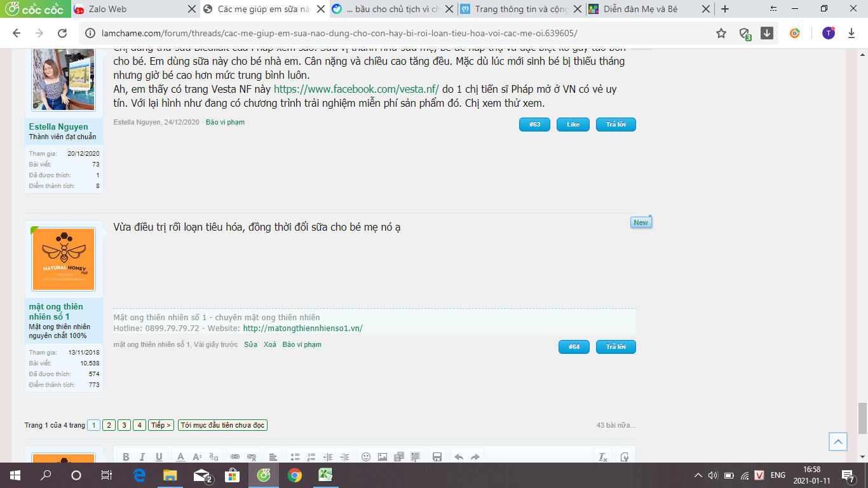Click the insert link icon in editor

[234, 457]
